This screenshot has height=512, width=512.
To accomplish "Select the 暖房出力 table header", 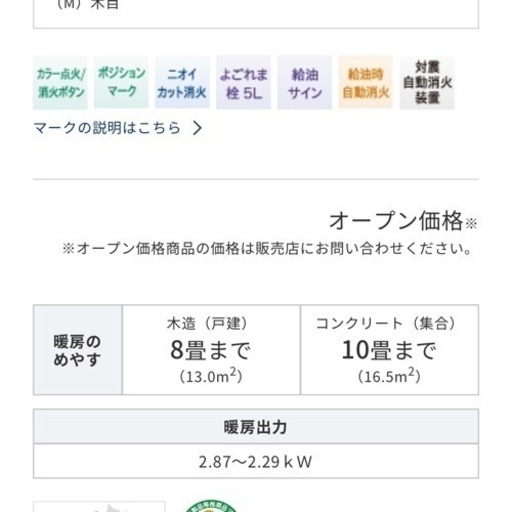I will point(256,427).
